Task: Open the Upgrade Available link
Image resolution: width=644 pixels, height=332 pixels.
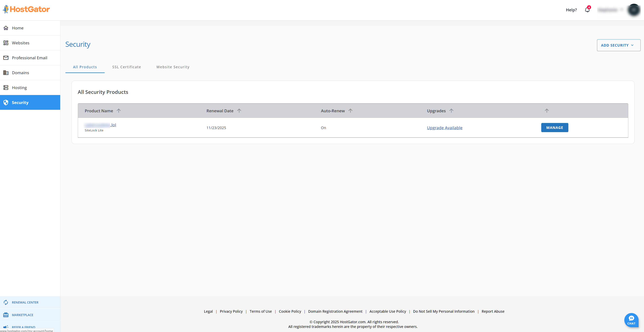Action: (444, 128)
